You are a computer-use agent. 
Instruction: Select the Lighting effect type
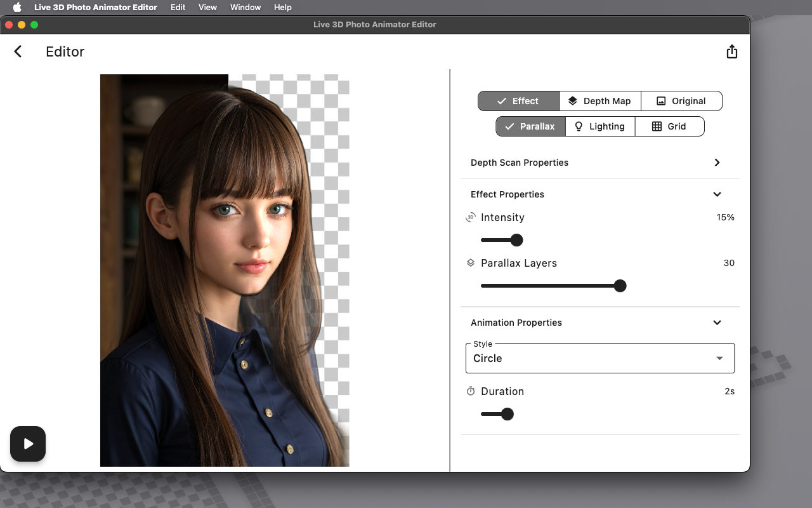[600, 126]
